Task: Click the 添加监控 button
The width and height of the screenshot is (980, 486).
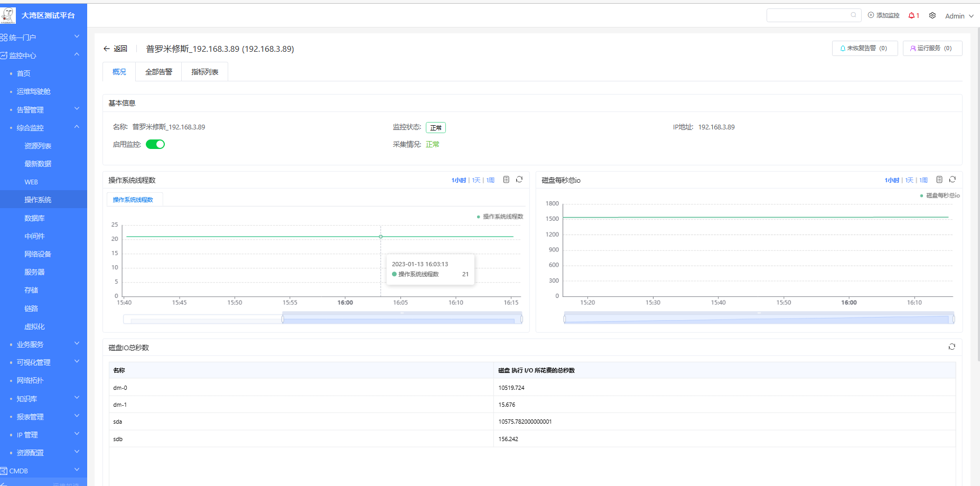Action: [x=883, y=15]
